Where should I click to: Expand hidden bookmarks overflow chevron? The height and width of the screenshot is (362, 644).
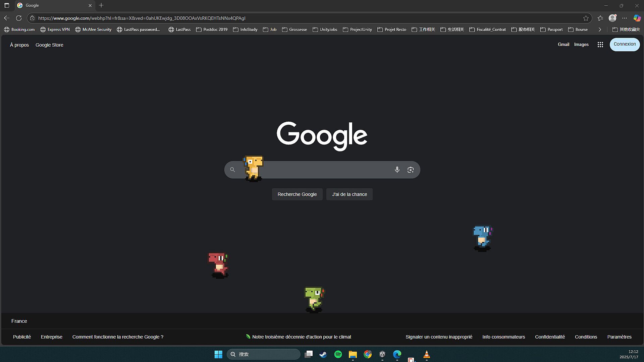click(x=600, y=29)
